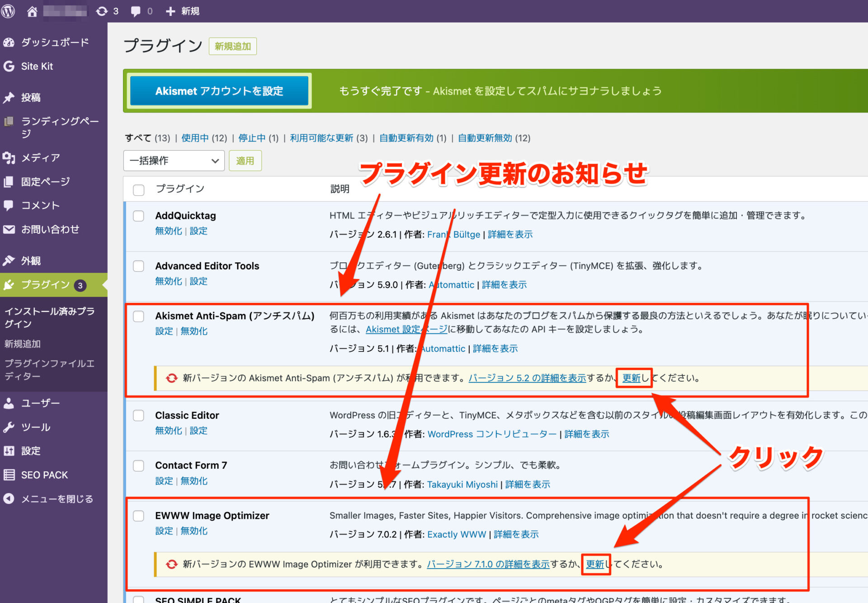Image resolution: width=868 pixels, height=603 pixels.
Task: Filter plugins by 使用中 tab
Action: click(x=195, y=138)
